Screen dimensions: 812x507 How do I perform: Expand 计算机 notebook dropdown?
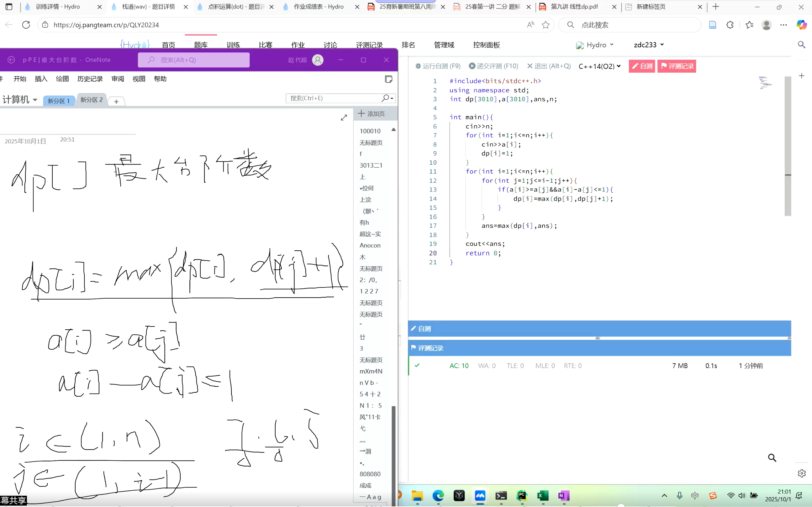[20, 100]
